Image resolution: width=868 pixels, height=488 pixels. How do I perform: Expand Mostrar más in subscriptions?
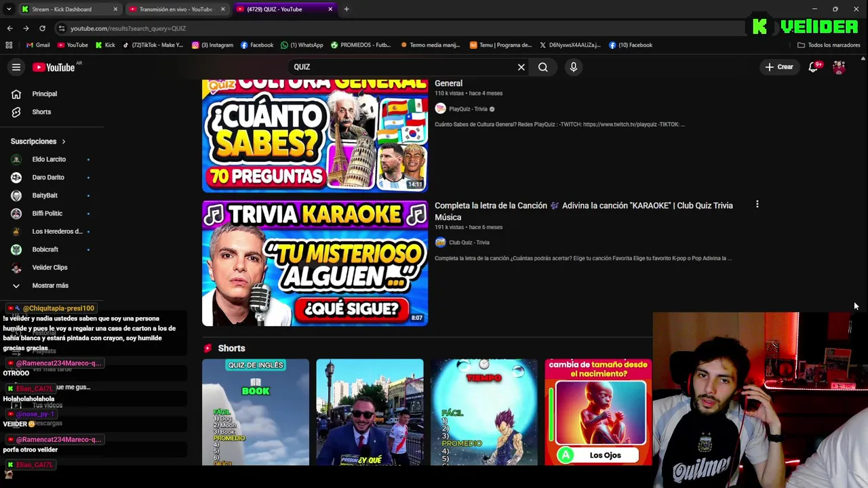click(50, 285)
